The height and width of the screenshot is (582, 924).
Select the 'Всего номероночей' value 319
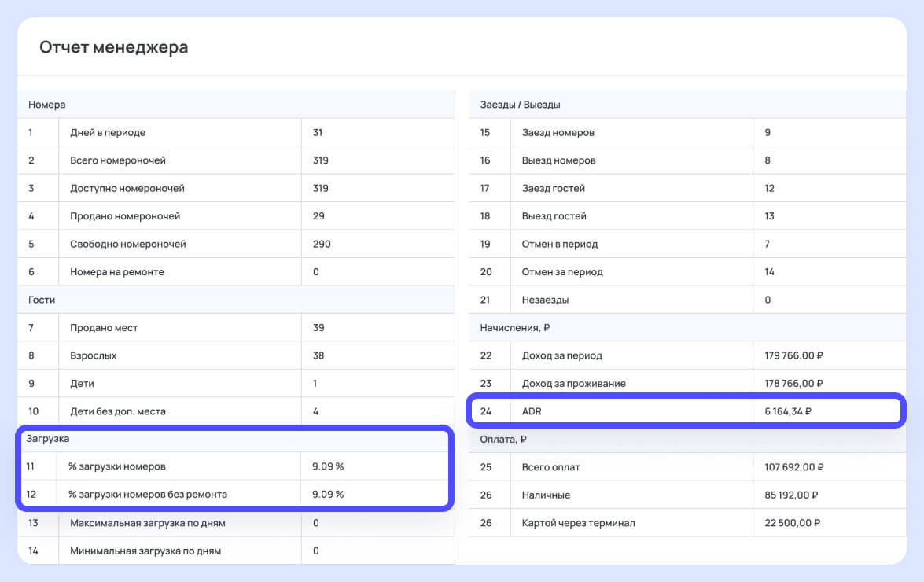click(321, 160)
